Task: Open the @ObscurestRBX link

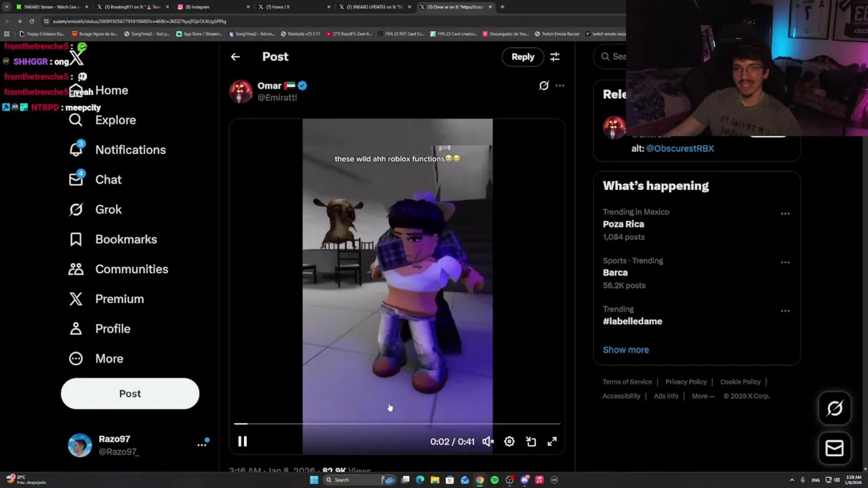Action: tap(680, 148)
